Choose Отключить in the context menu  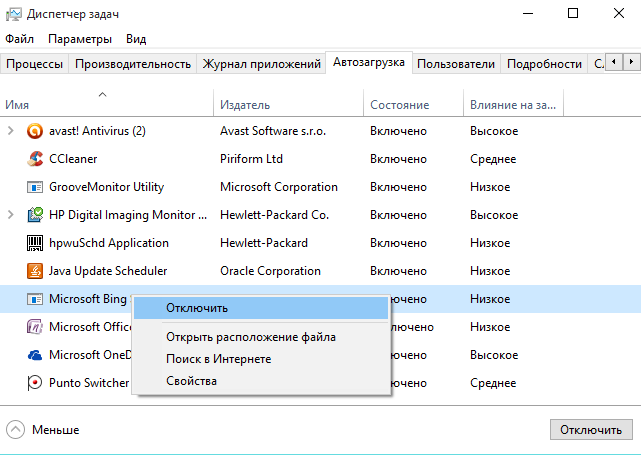tap(261, 308)
